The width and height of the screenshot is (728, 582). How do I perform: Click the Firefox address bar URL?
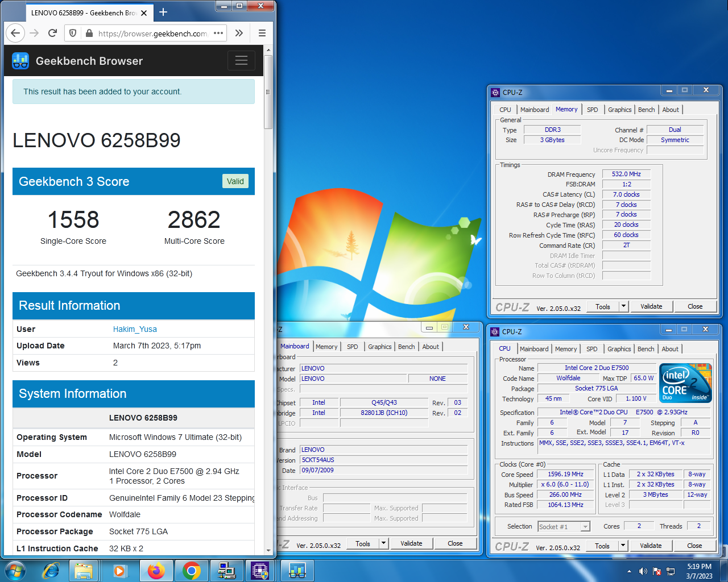click(x=152, y=34)
